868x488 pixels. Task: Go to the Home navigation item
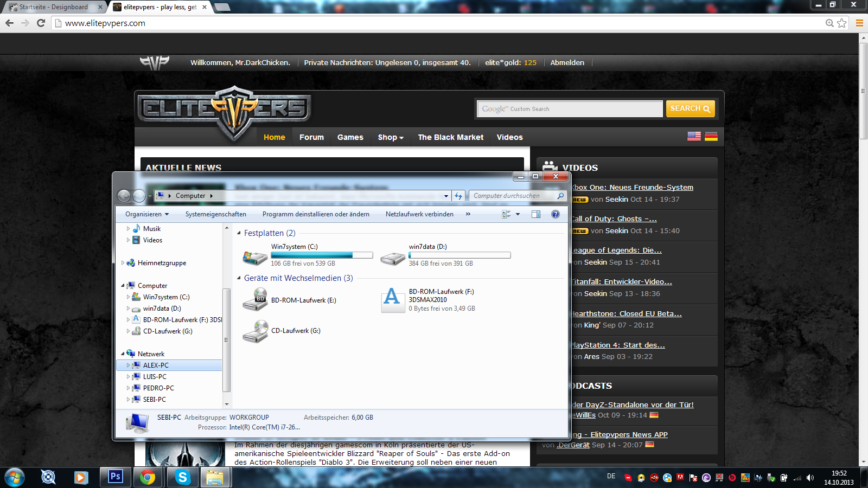(275, 137)
